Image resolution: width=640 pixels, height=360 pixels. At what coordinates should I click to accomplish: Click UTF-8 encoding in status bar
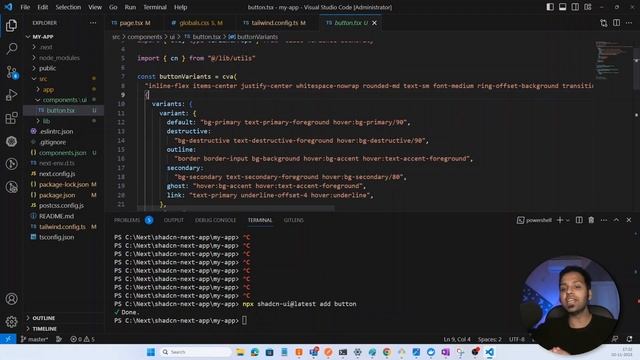516,339
